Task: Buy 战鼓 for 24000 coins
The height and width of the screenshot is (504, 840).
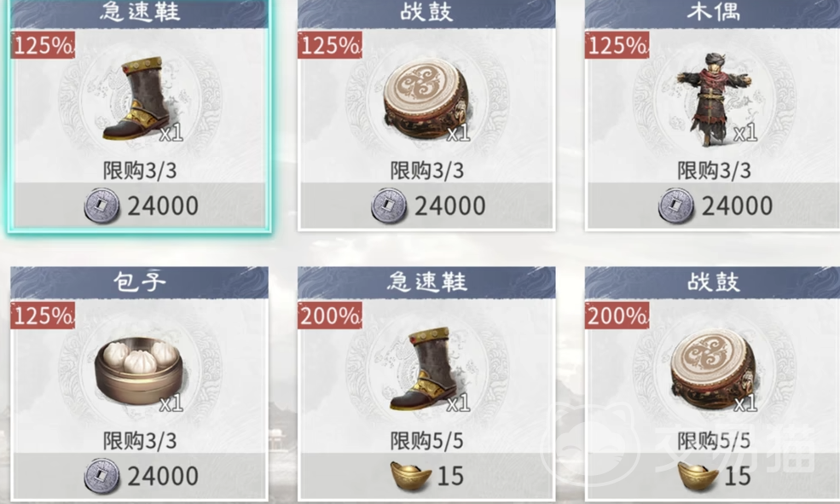Action: [x=426, y=206]
